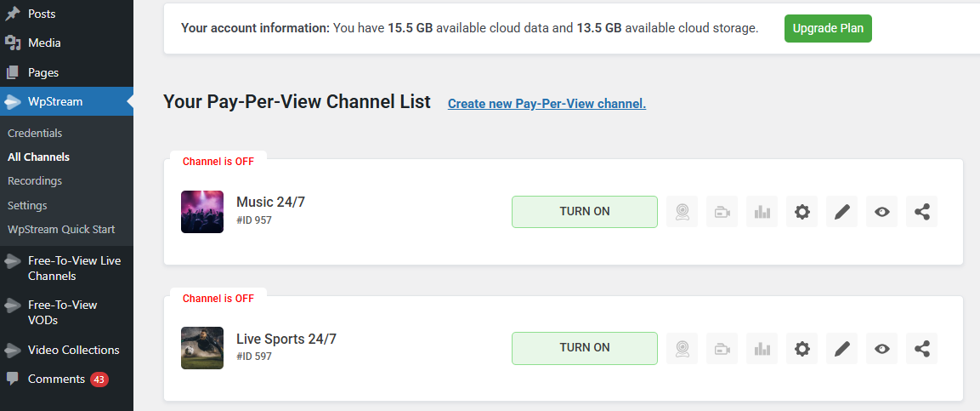Viewport: 980px width, 411px height.
Task: Click the Music 24/7 concert thumbnail
Action: 202,212
